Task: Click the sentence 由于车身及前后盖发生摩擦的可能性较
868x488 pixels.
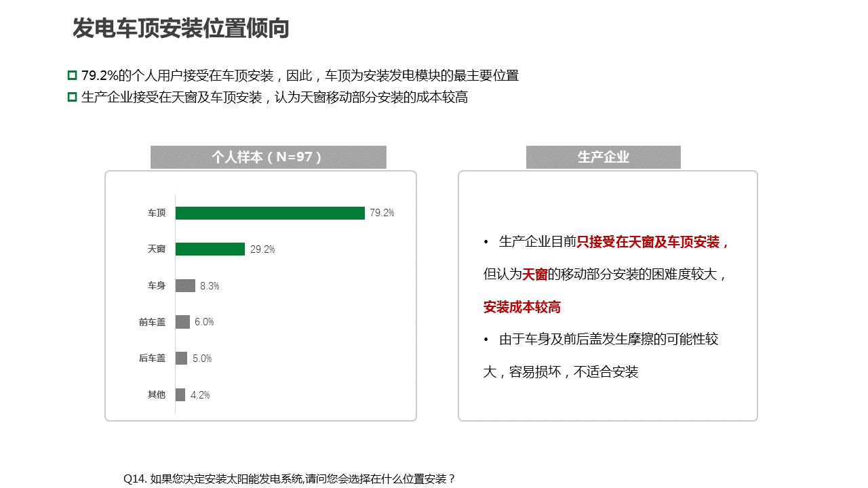Action: [x=608, y=339]
